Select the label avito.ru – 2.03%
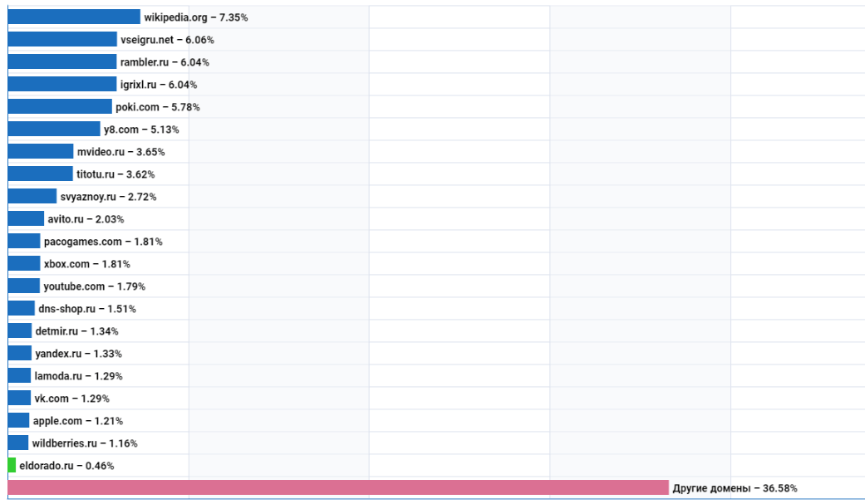This screenshot has width=865, height=504. click(x=86, y=219)
